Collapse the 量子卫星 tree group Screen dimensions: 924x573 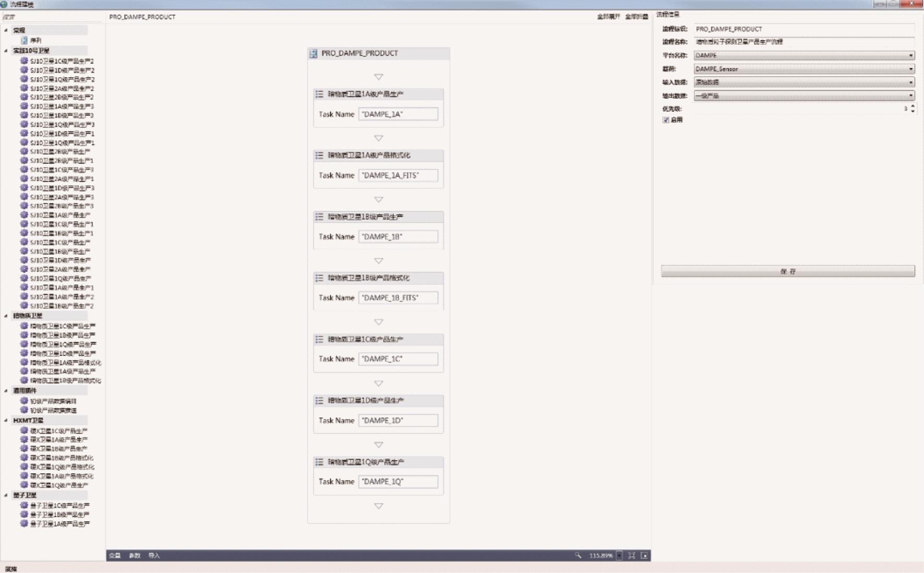click(x=6, y=495)
